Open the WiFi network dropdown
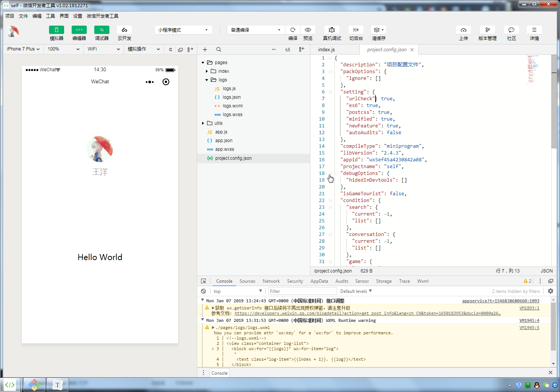Image resolution: width=560 pixels, height=392 pixels. coord(104,49)
